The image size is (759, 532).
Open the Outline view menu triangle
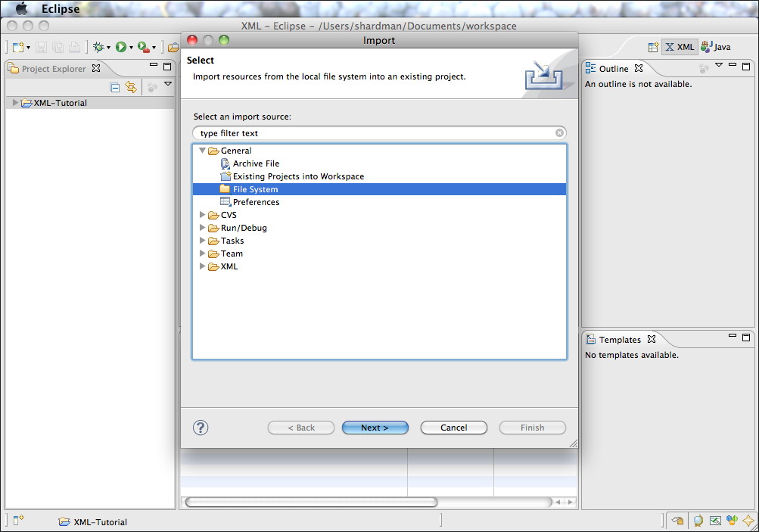pyautogui.click(x=719, y=64)
